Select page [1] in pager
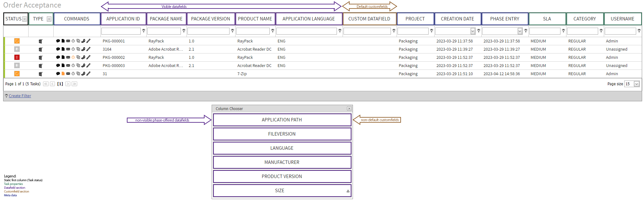This screenshot has width=644, height=201. pos(60,84)
